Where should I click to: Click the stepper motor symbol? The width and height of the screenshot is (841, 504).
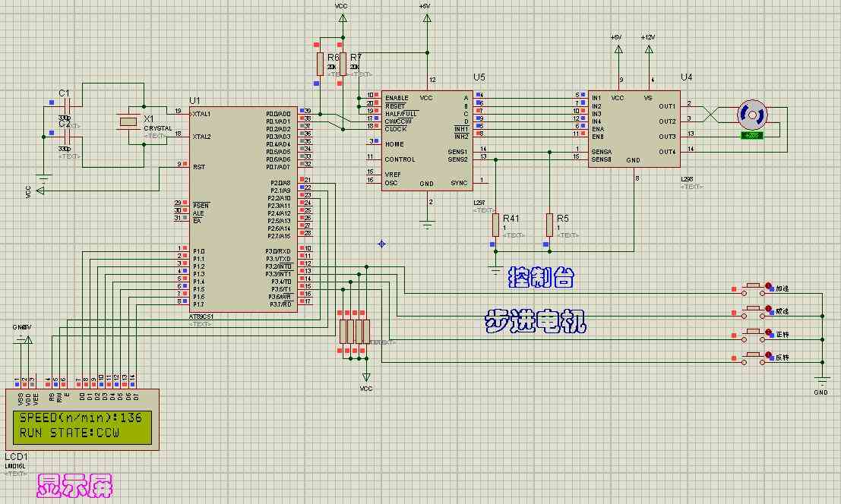[752, 115]
